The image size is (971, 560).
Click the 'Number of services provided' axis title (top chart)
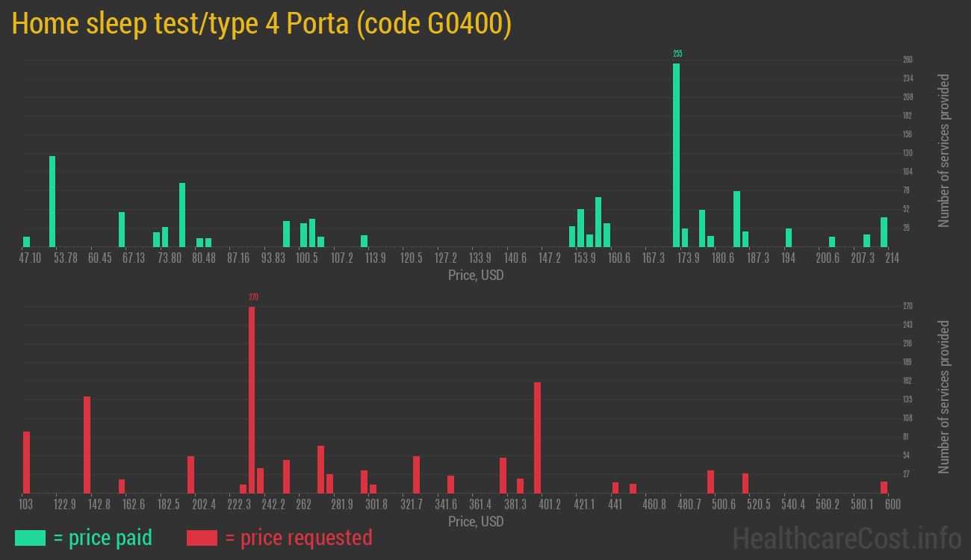943,148
